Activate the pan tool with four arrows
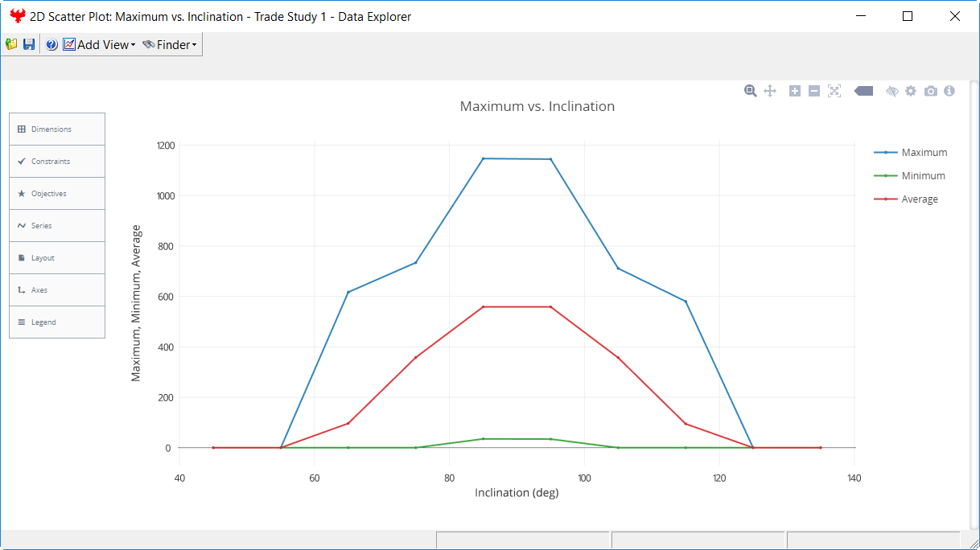Image resolution: width=980 pixels, height=550 pixels. (x=770, y=91)
